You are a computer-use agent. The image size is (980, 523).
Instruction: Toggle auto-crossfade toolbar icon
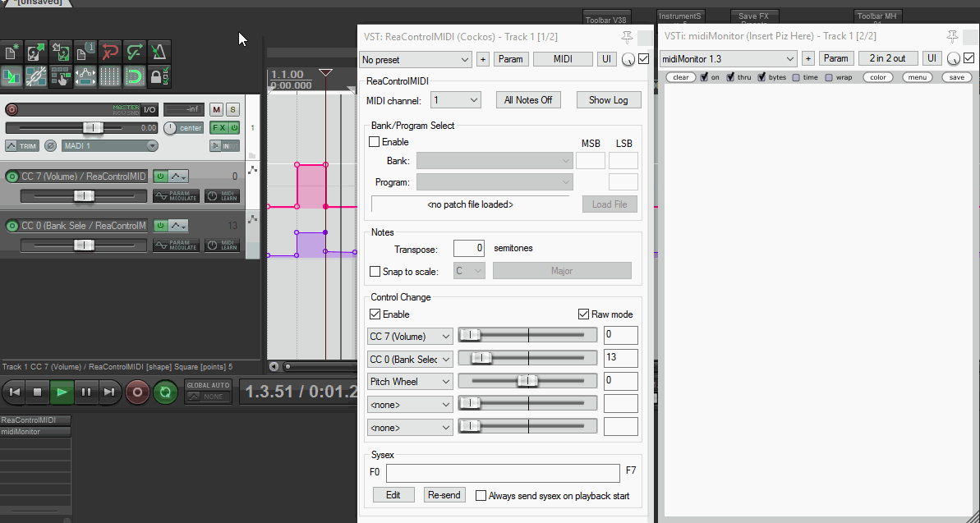tap(12, 76)
